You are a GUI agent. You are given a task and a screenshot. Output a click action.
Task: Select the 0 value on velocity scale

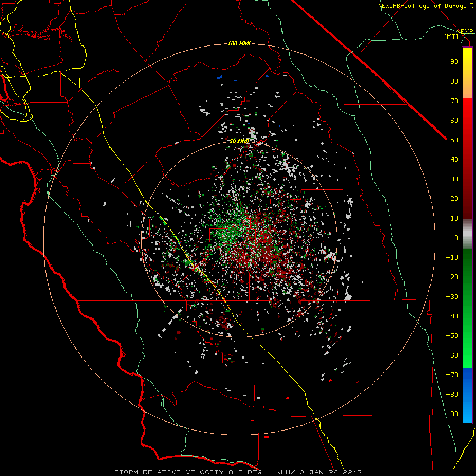point(456,237)
